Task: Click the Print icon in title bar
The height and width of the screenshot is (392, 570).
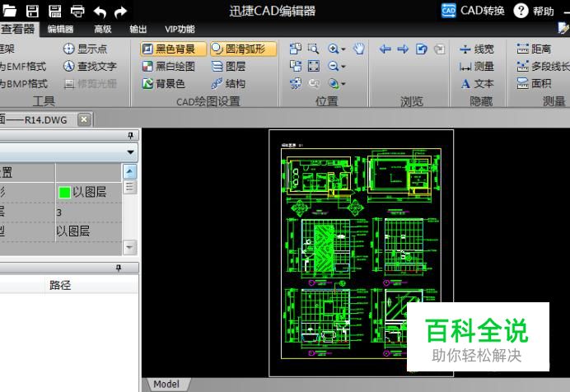Action: 77,11
